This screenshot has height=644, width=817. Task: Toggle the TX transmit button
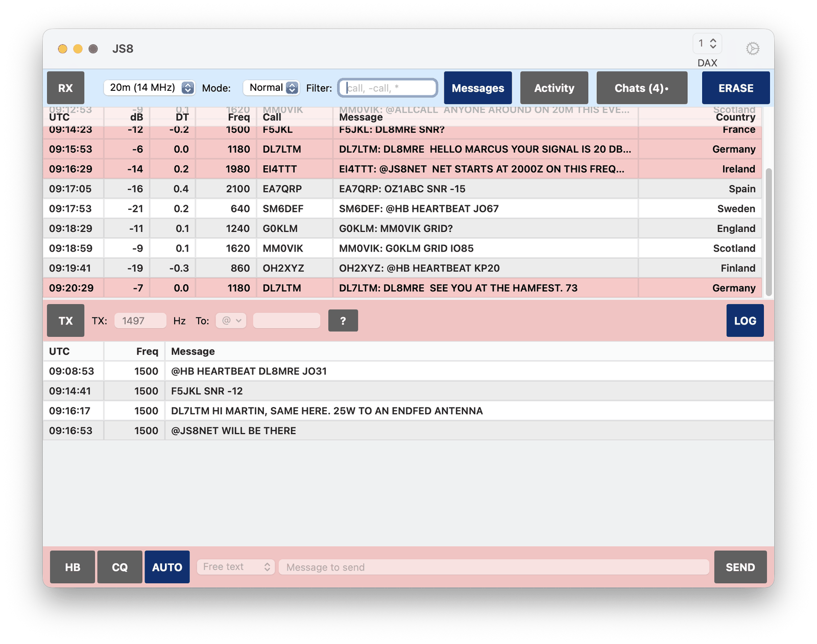(65, 320)
